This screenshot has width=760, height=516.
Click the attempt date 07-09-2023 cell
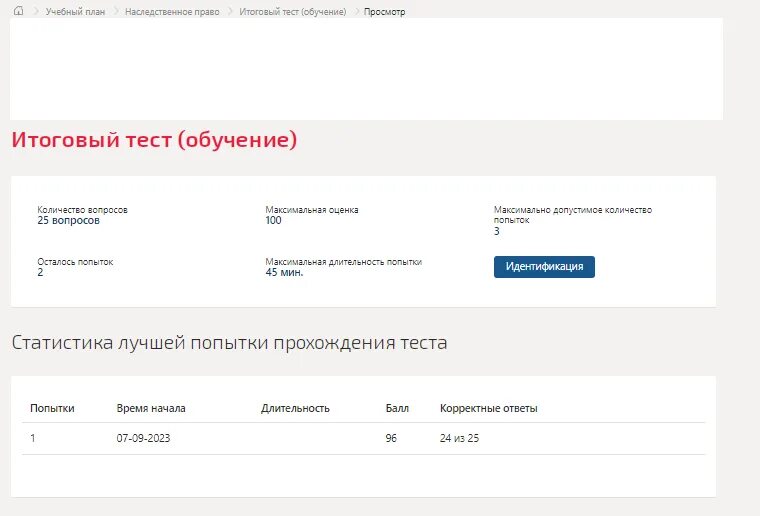click(144, 438)
